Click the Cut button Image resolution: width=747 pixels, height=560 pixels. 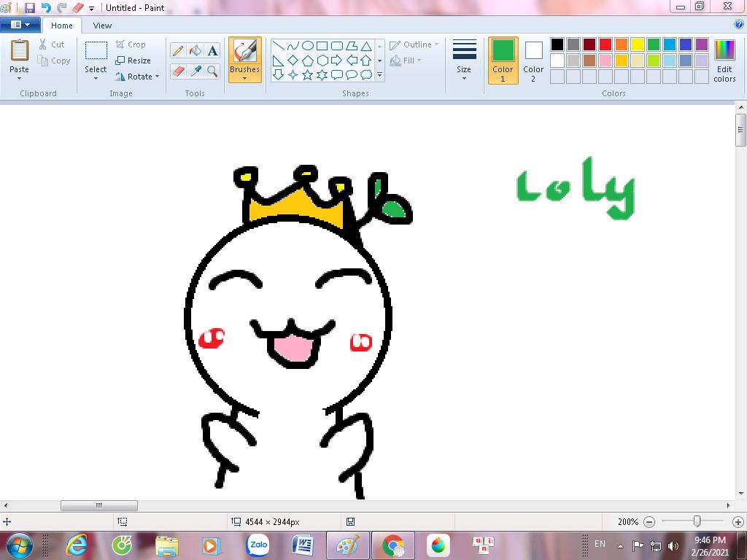pos(52,44)
